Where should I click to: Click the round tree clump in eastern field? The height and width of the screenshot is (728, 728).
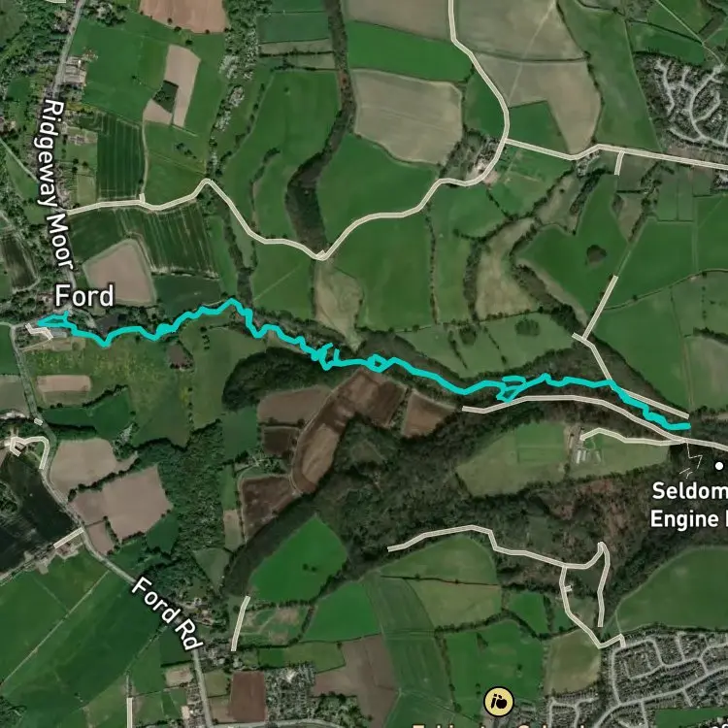(x=596, y=254)
